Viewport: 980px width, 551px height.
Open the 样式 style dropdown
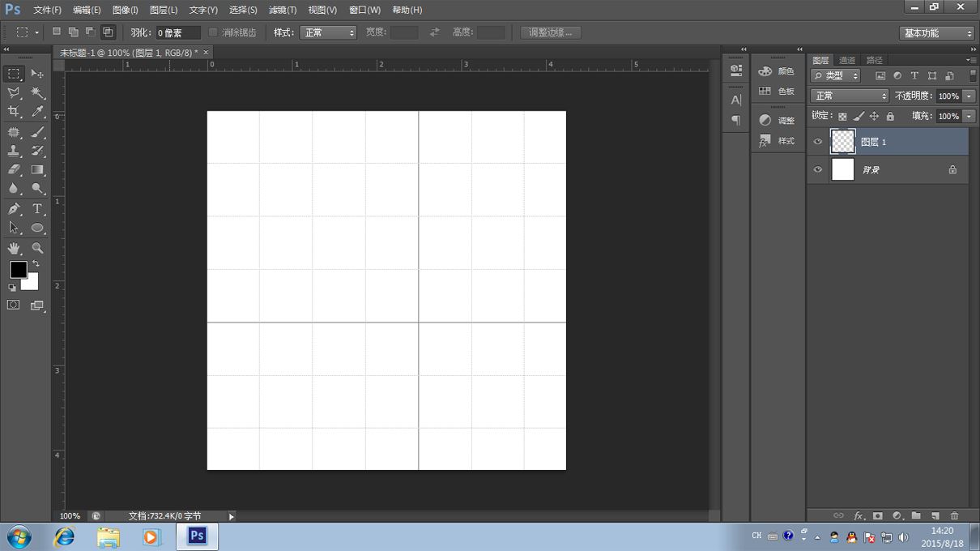[328, 32]
